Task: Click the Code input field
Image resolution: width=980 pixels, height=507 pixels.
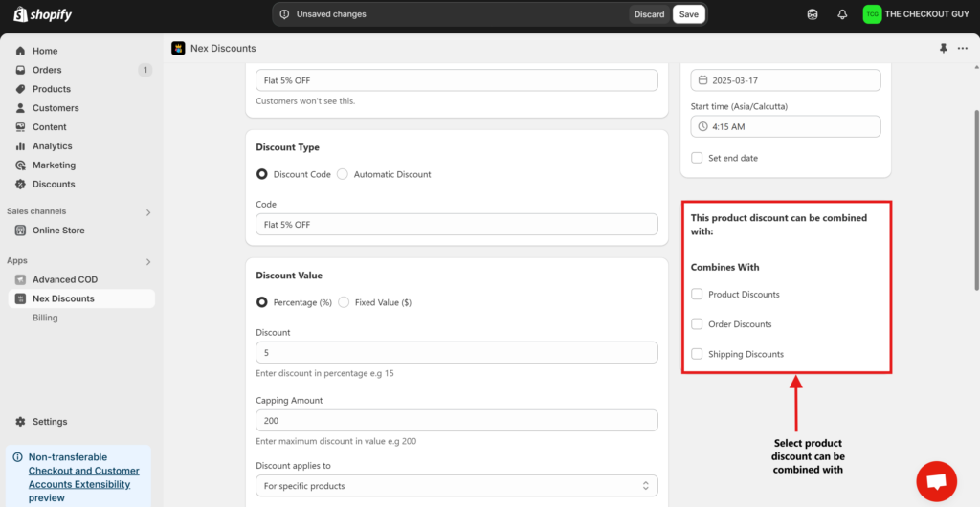Action: (x=457, y=225)
